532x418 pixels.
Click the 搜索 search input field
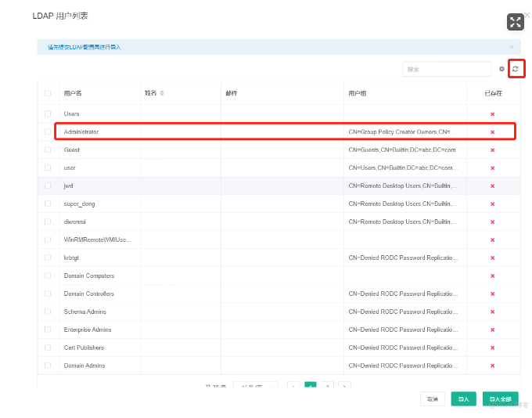tap(446, 69)
